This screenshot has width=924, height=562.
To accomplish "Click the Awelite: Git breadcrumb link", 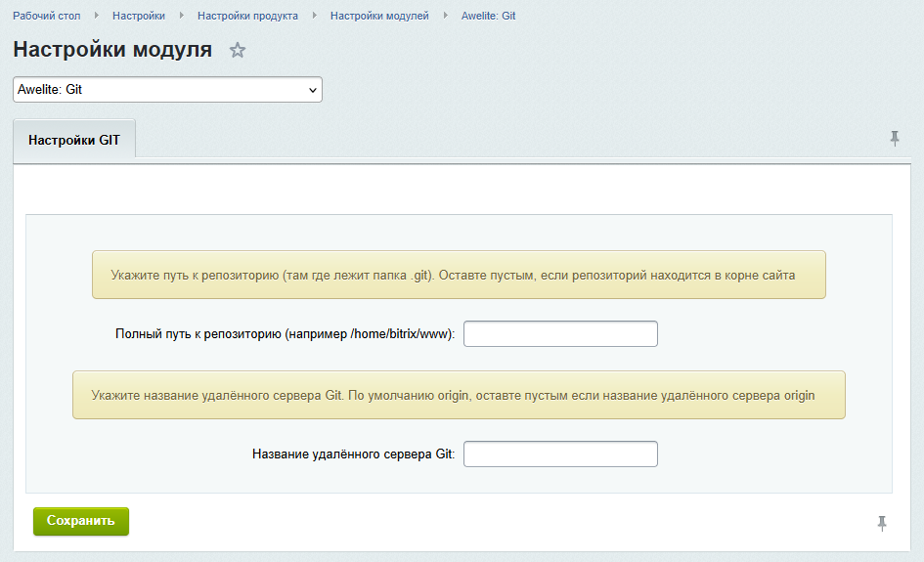I will pos(488,16).
